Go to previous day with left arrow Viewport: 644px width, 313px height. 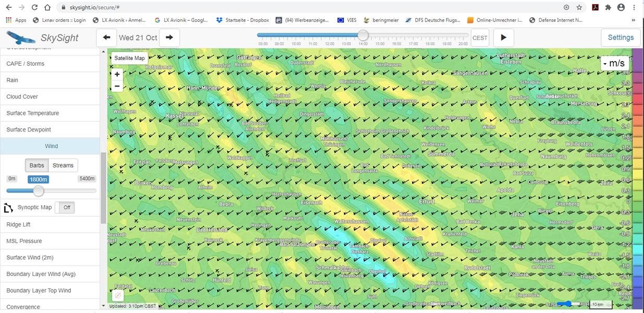(106, 38)
